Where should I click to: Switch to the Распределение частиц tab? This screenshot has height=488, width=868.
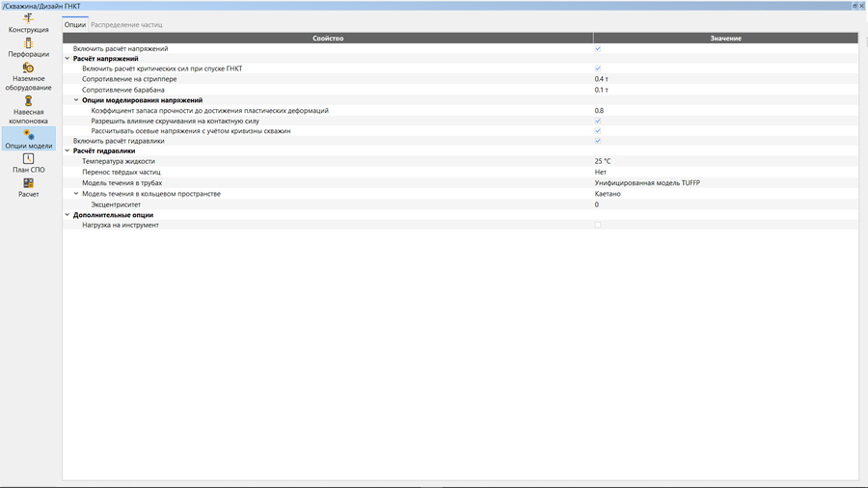click(126, 24)
